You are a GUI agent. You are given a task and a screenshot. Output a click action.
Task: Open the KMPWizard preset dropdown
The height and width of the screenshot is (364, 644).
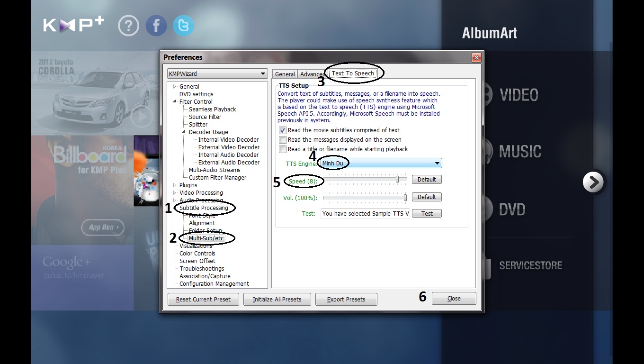coord(217,74)
